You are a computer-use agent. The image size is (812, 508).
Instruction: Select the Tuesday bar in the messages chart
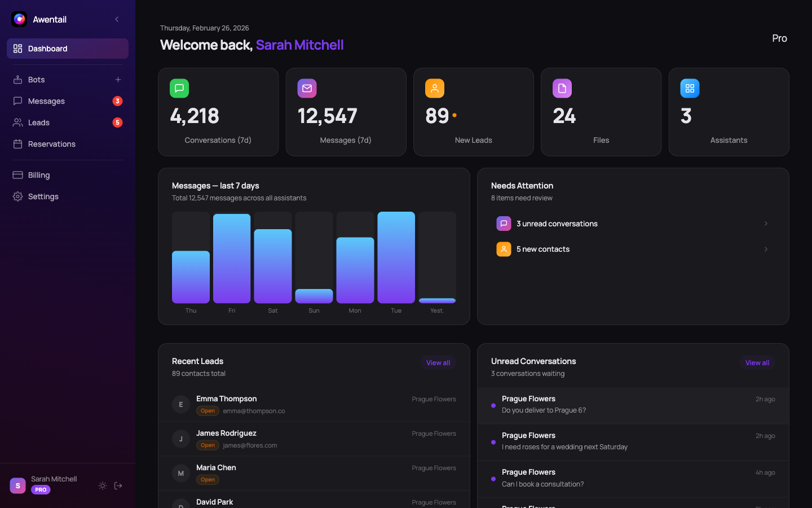pyautogui.click(x=396, y=257)
